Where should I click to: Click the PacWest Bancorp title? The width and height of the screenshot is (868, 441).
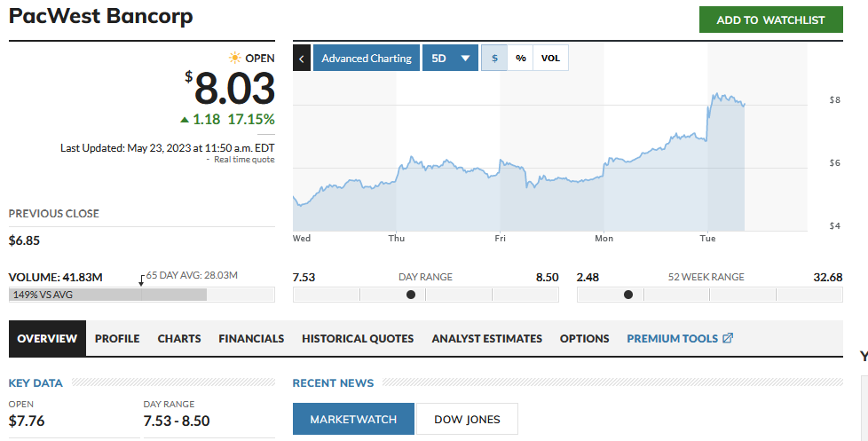coord(101,15)
